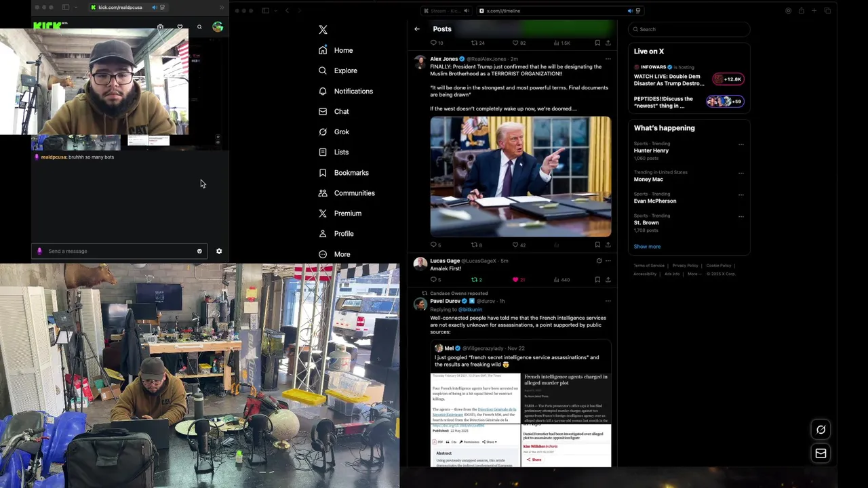Viewport: 868px width, 488px height.
Task: Open options for Money Mac trend
Action: [741, 172]
